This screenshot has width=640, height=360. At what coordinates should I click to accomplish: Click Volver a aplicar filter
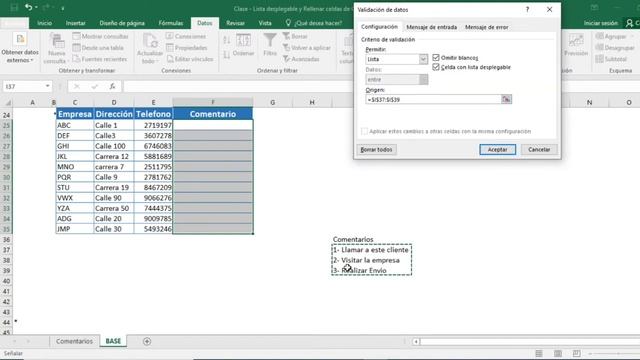point(307,48)
